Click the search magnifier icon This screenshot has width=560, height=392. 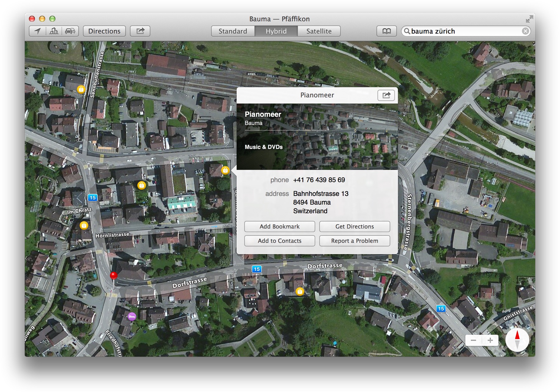[407, 31]
